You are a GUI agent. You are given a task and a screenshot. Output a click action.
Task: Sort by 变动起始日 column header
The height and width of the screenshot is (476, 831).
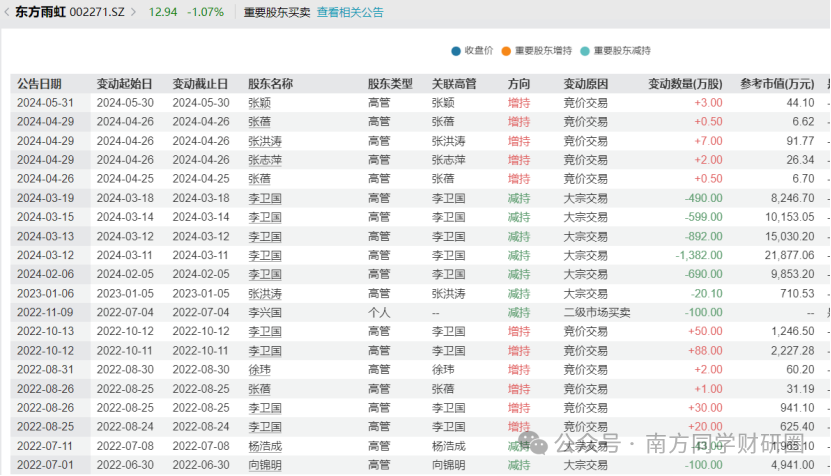tap(124, 84)
